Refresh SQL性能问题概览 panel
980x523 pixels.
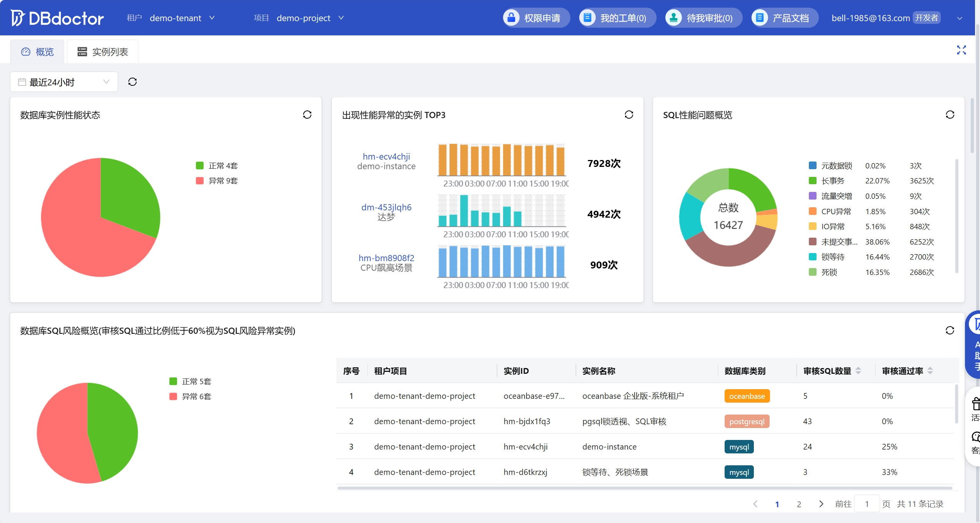click(x=950, y=115)
